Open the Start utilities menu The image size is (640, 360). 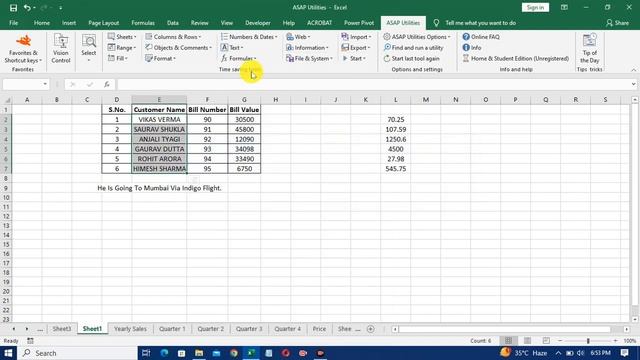pos(354,58)
